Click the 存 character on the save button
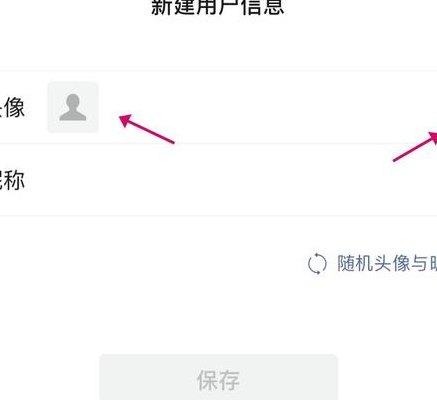 pyautogui.click(x=229, y=380)
